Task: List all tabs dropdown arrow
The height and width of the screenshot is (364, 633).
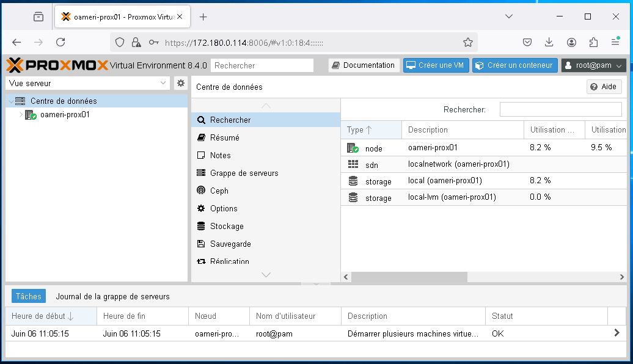Action: tap(509, 16)
